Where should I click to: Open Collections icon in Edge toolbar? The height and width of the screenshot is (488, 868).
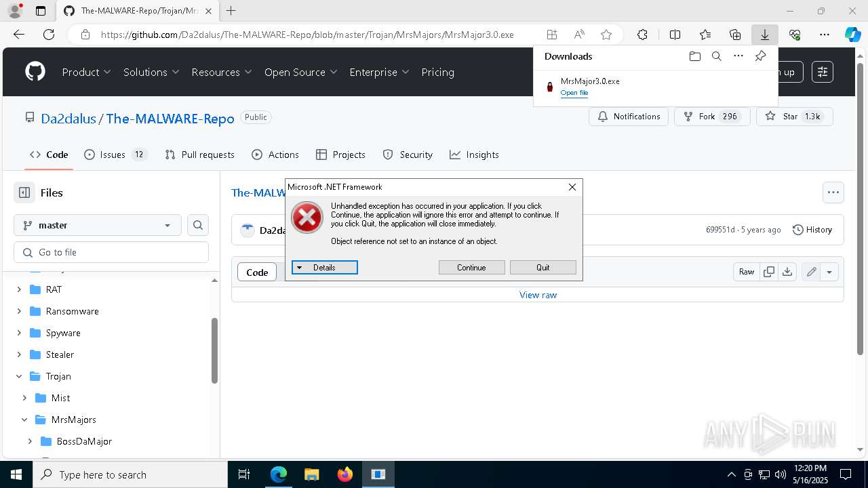tap(735, 35)
